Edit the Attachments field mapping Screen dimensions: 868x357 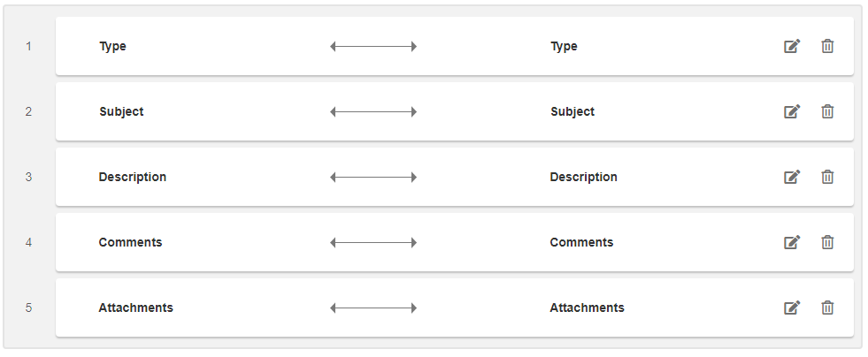[792, 308]
